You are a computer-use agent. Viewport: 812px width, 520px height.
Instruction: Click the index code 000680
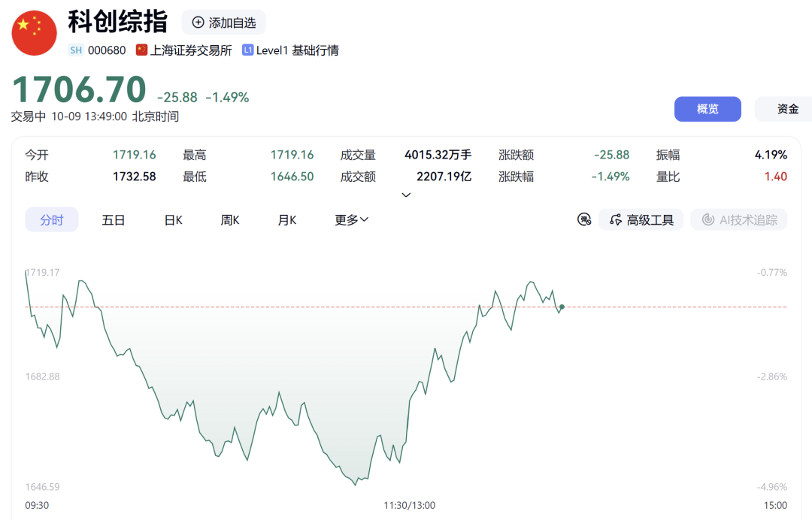107,50
